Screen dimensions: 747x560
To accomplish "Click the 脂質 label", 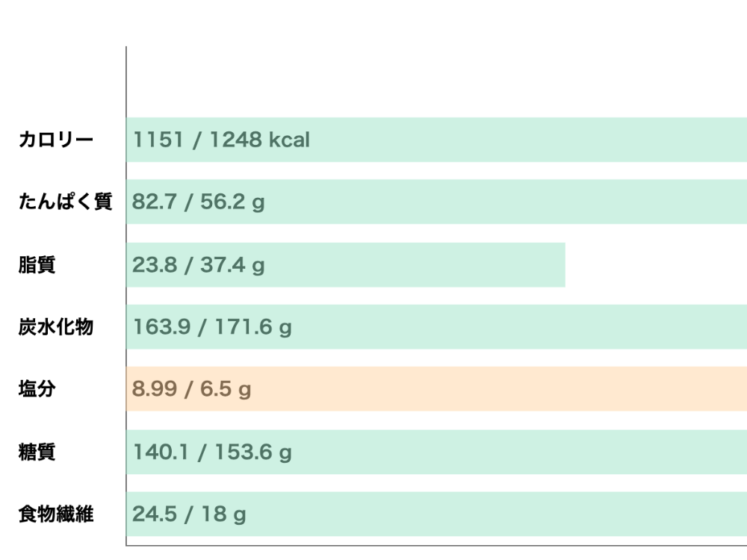I will click(x=37, y=265).
